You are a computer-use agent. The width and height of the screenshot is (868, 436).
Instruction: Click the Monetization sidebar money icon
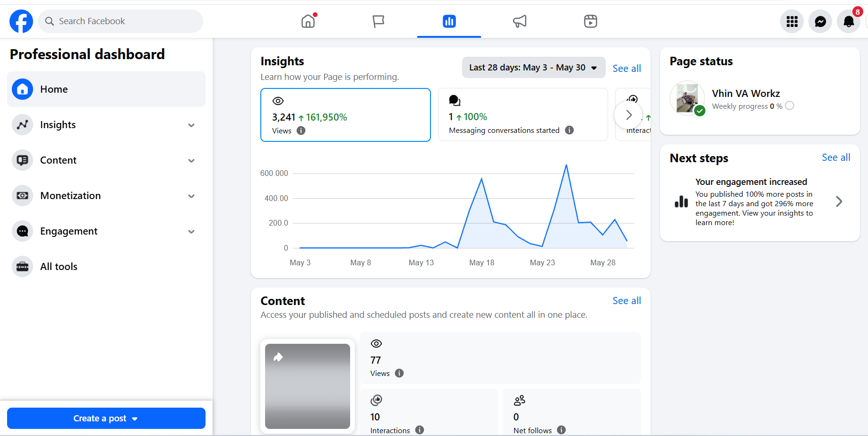[22, 196]
